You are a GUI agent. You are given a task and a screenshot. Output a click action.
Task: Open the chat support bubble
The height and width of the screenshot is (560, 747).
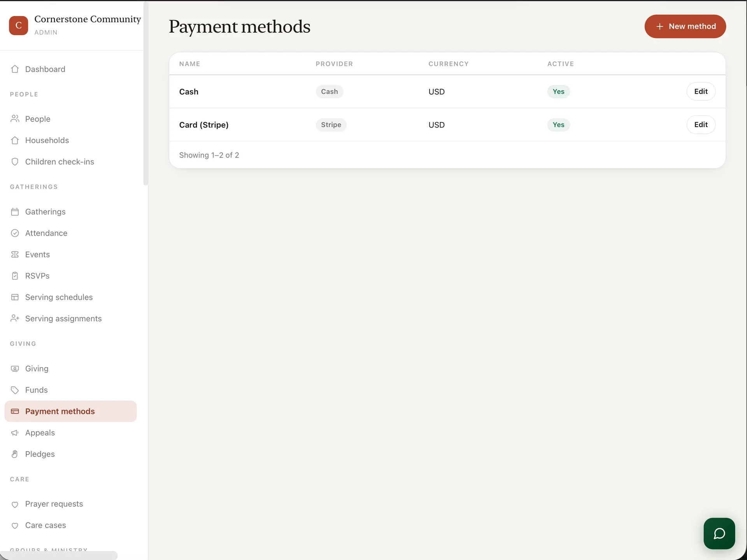point(719,533)
